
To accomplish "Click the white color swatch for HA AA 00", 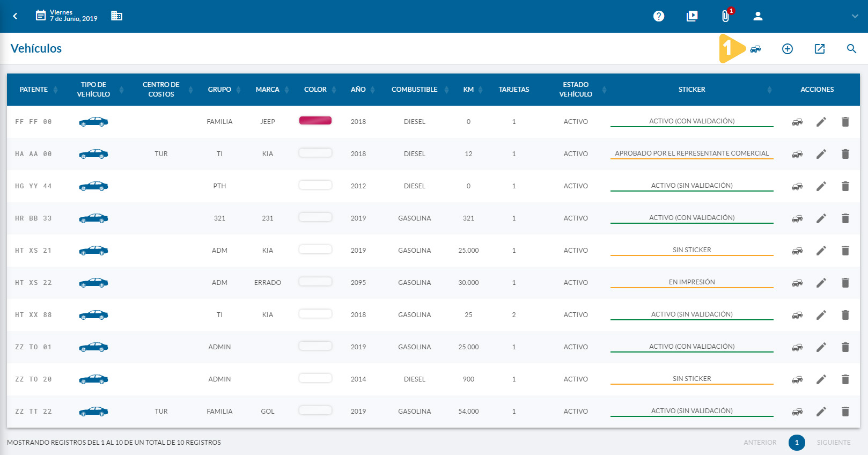I will (315, 153).
